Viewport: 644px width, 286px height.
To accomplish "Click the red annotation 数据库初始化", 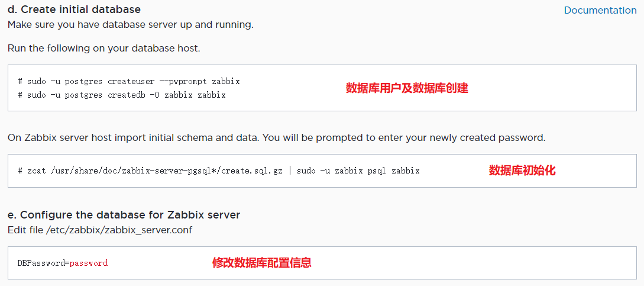I will coord(522,171).
